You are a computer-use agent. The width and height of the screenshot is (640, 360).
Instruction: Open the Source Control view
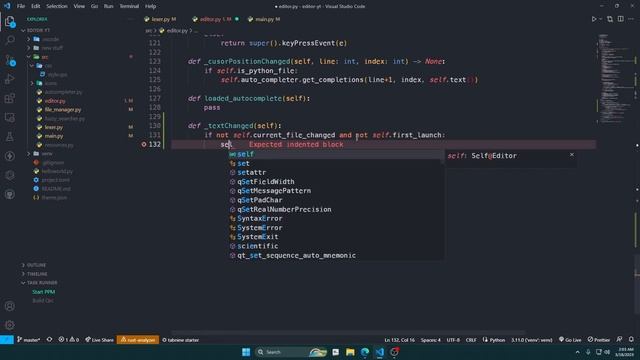click(10, 60)
